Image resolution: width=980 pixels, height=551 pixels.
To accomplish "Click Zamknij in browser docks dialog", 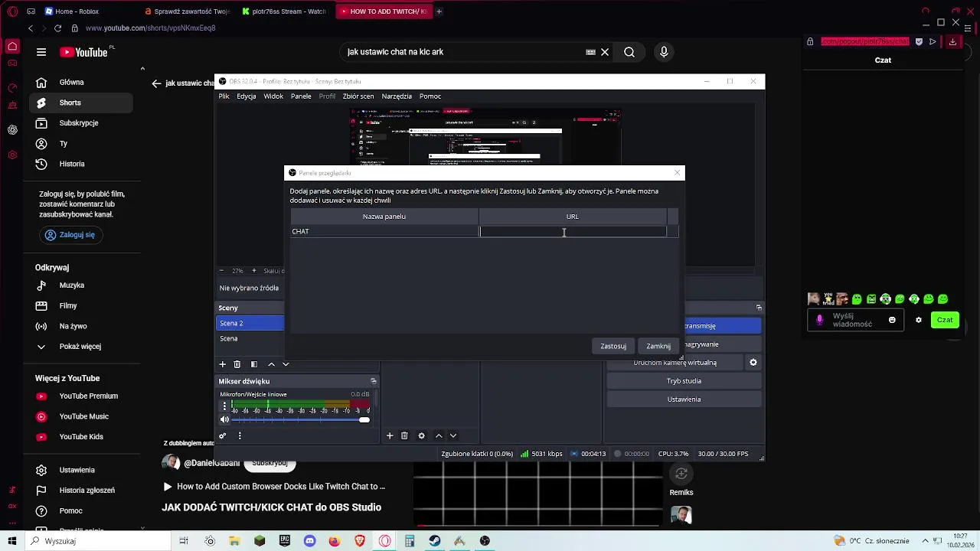I will click(658, 346).
